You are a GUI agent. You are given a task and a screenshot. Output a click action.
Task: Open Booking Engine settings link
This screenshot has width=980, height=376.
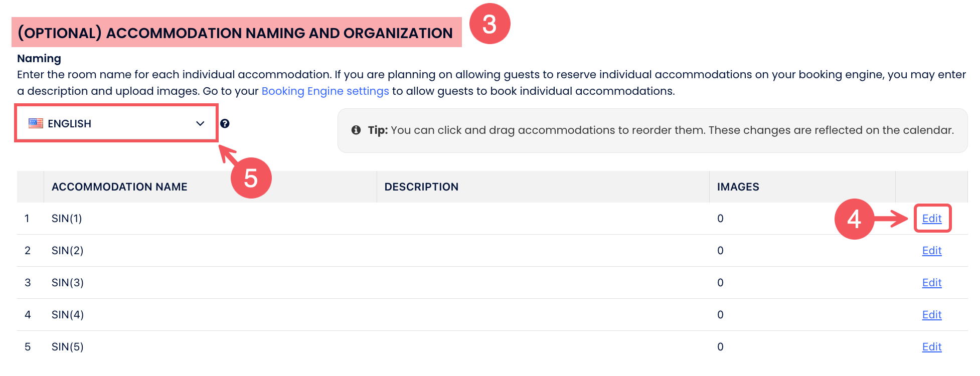(x=325, y=91)
